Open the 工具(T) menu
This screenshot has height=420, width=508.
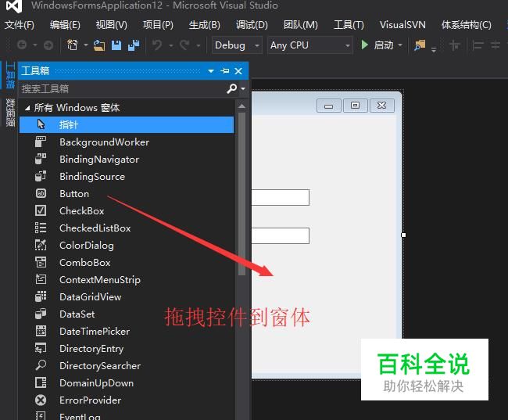tap(349, 25)
